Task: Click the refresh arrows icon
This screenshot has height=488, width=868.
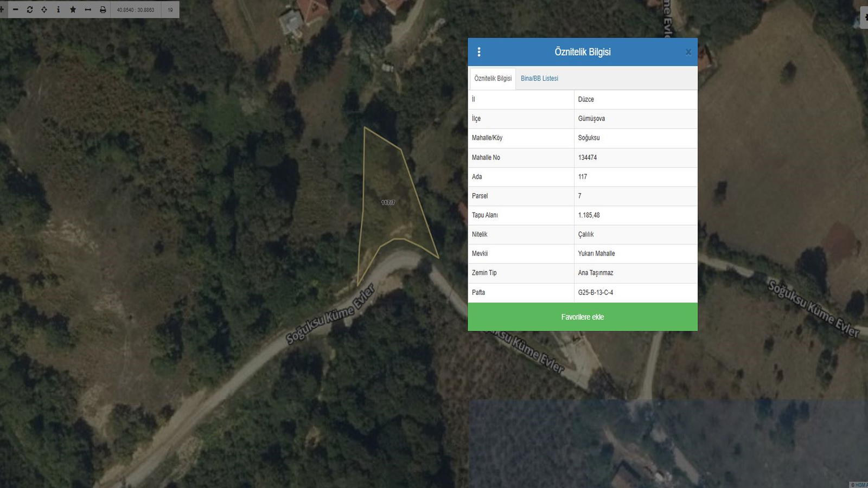Action: 30,10
